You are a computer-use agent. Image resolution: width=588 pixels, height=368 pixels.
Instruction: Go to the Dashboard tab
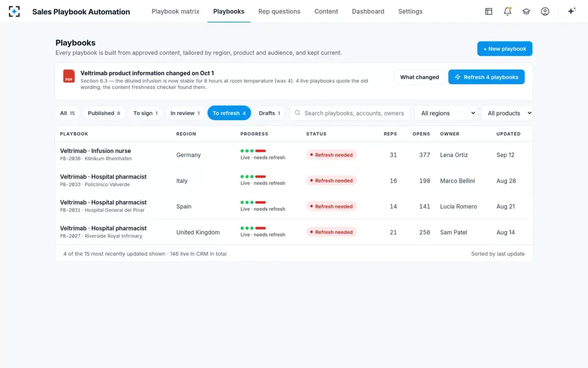(368, 11)
